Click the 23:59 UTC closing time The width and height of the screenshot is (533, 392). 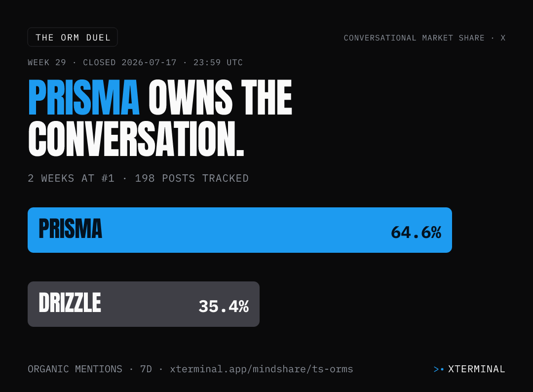(218, 63)
